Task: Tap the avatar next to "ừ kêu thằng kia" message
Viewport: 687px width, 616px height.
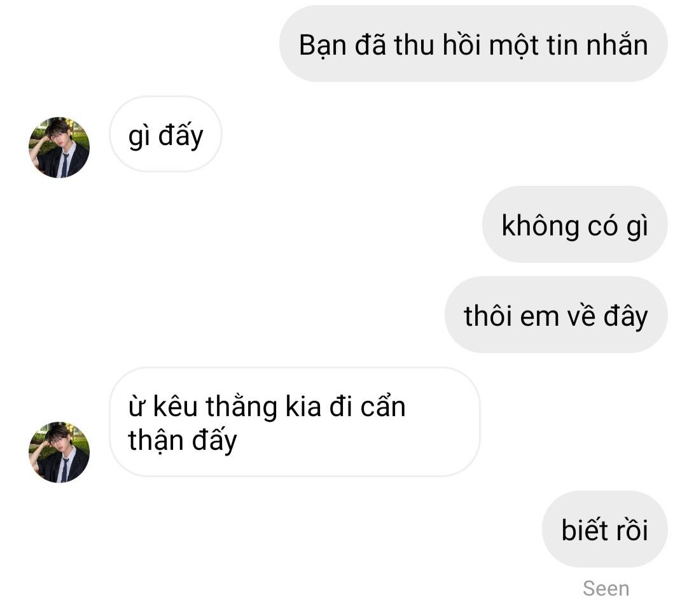Action: [59, 452]
